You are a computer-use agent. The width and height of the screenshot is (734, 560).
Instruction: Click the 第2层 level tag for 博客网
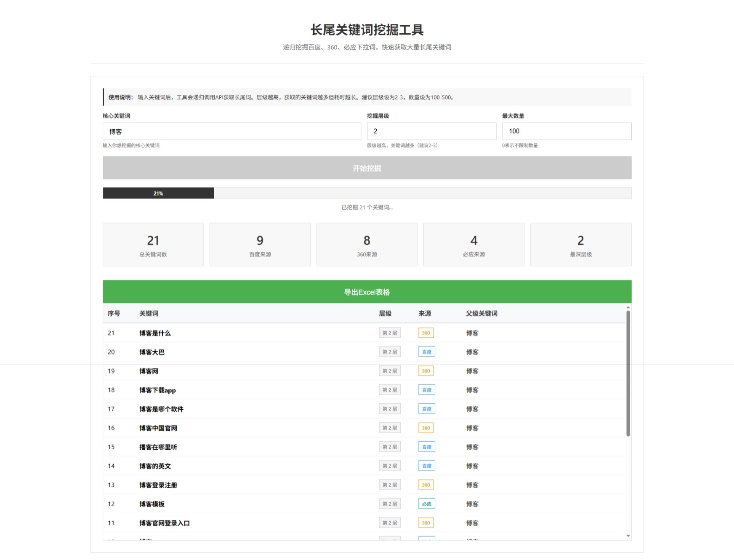[x=389, y=371]
